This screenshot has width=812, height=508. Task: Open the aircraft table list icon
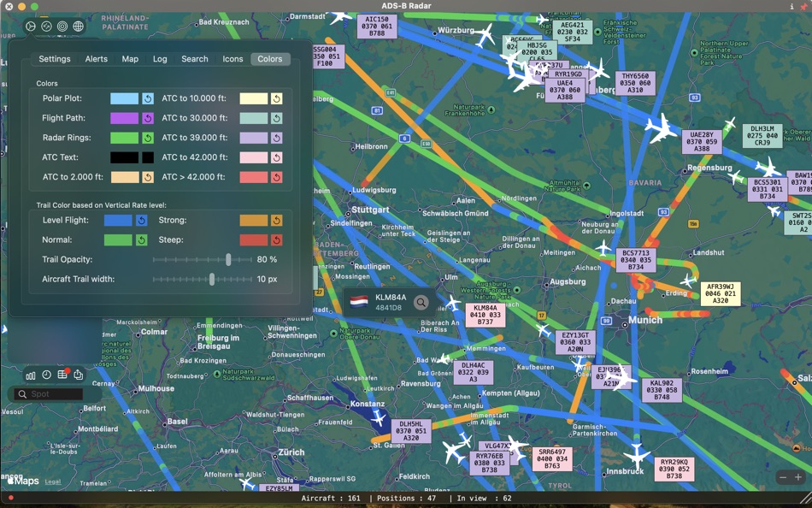pyautogui.click(x=62, y=375)
